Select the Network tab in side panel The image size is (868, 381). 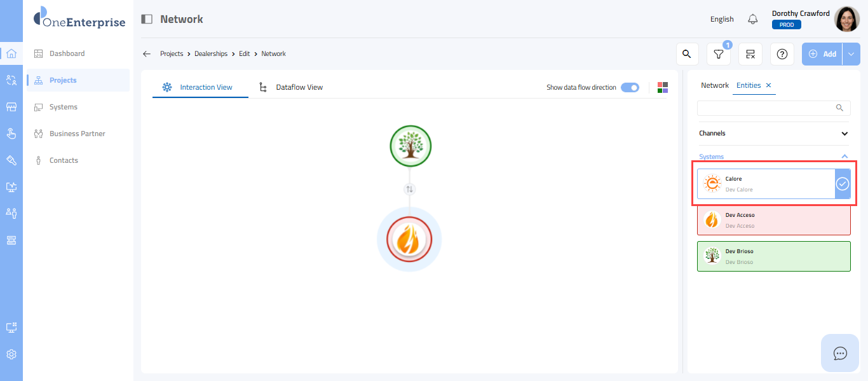(715, 85)
